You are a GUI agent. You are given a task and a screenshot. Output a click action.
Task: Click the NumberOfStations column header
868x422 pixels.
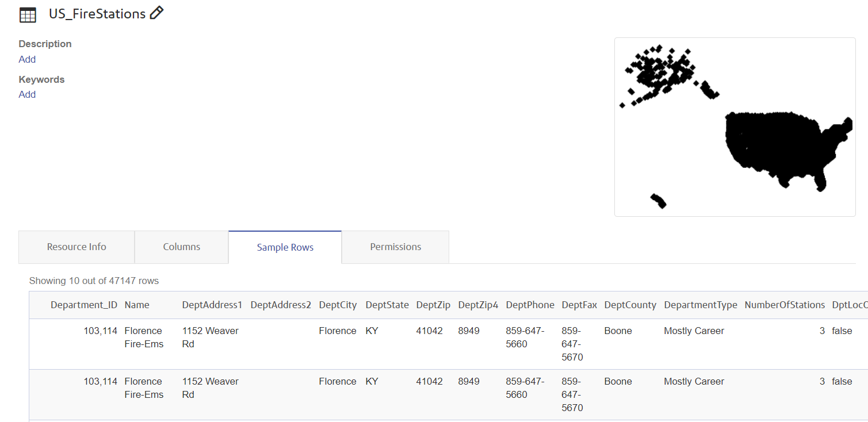click(785, 305)
